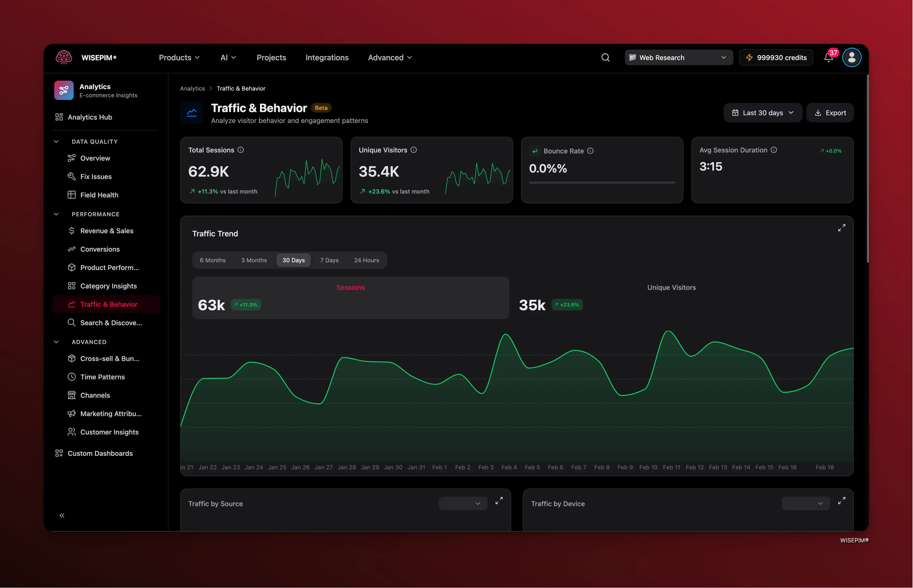Open the Analytics Hub panel
The width and height of the screenshot is (913, 588).
point(89,117)
